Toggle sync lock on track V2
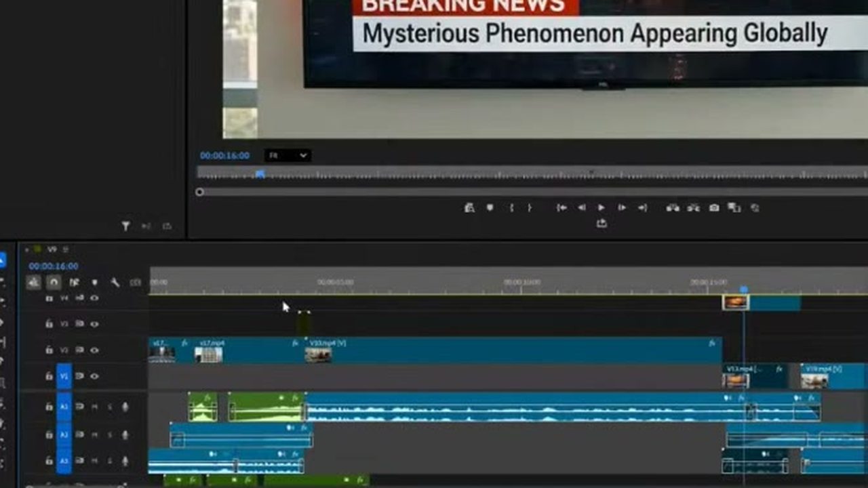This screenshot has width=868, height=488. tap(80, 350)
